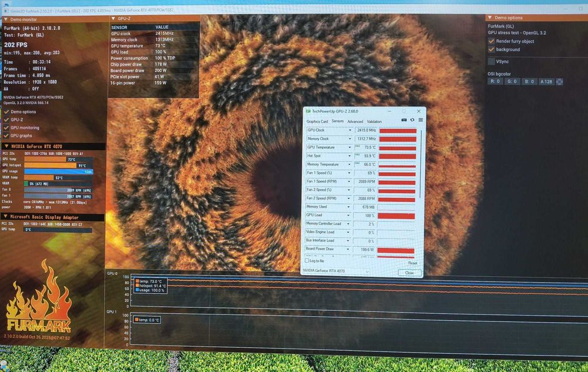
Task: Disable the GPU monitoring checkbox
Action: pyautogui.click(x=6, y=128)
